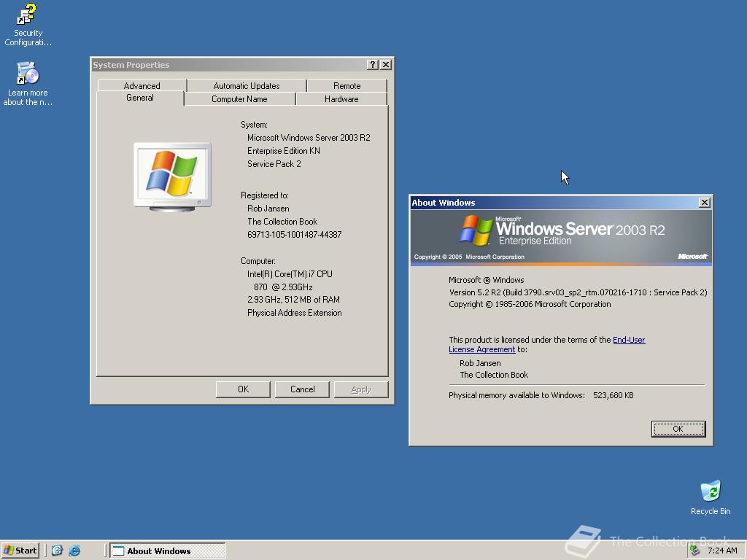This screenshot has width=747, height=560.
Task: Open the Recycle Bin desktop icon
Action: tap(711, 498)
